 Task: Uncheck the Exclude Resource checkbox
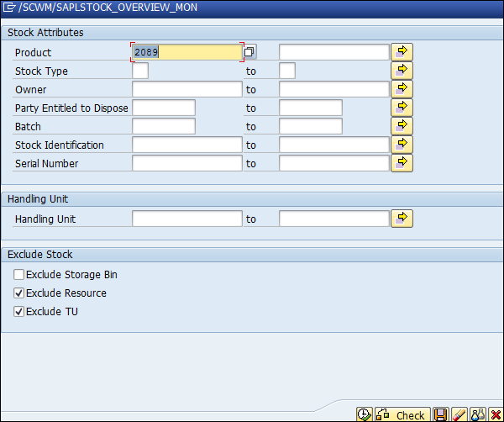(19, 293)
